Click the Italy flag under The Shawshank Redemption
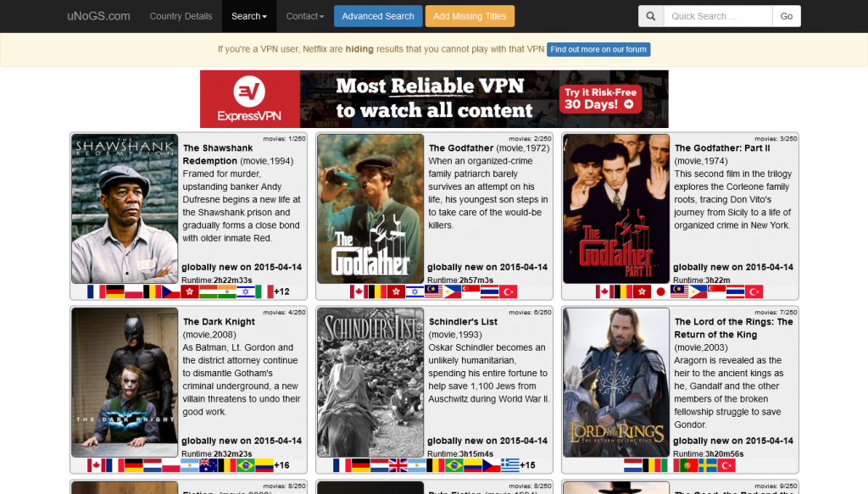This screenshot has height=494, width=868. [264, 291]
